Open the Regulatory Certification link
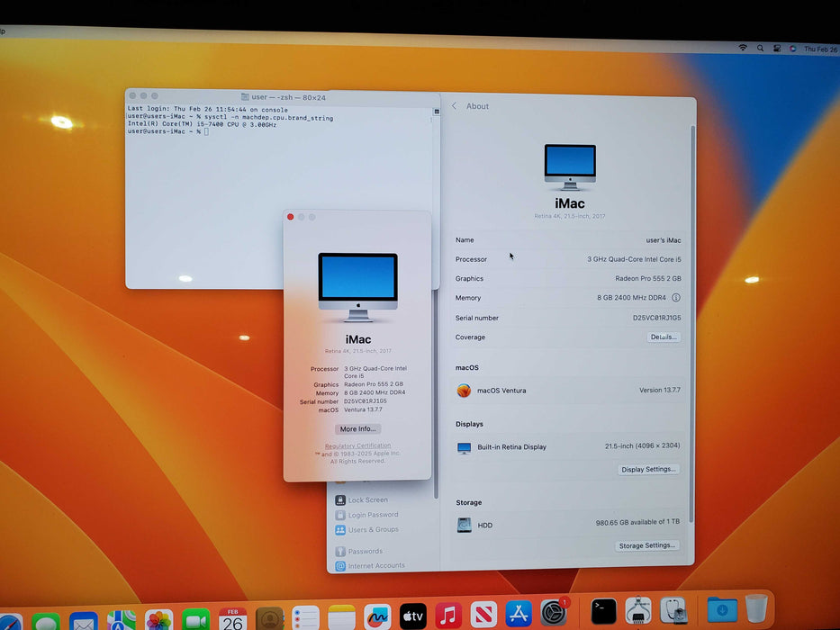The width and height of the screenshot is (840, 630). (x=357, y=445)
